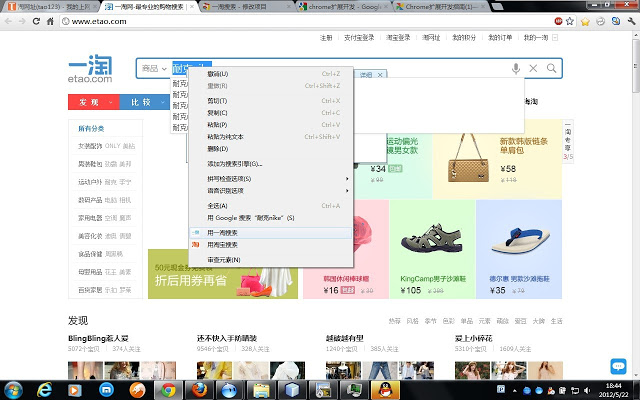Select 删除(D) menu entry
This screenshot has height=400, width=640.
click(271, 149)
